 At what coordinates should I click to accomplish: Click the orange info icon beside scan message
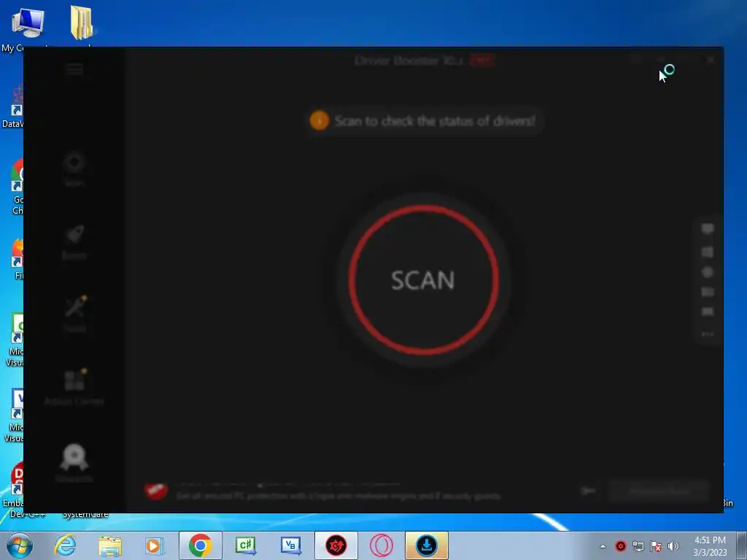320,121
